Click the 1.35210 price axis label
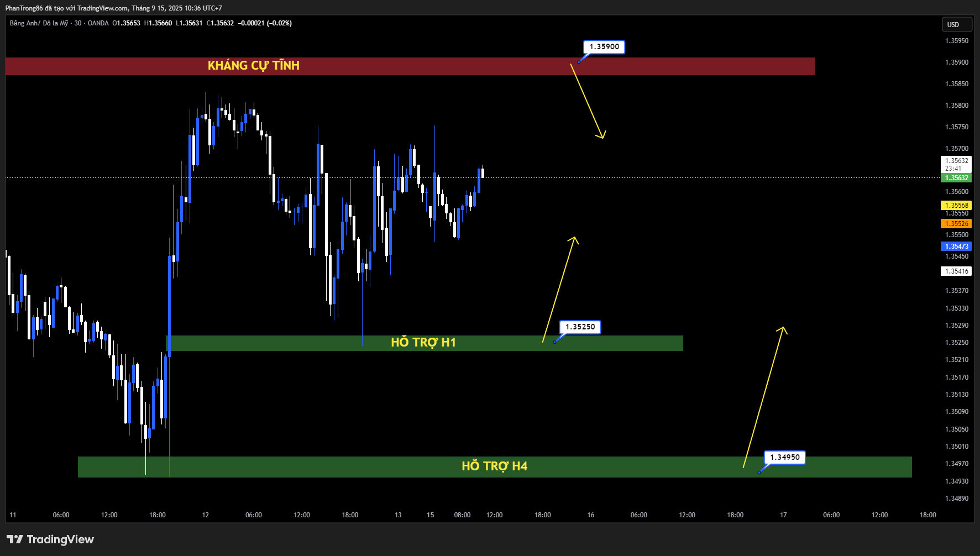The width and height of the screenshot is (980, 556). point(957,360)
